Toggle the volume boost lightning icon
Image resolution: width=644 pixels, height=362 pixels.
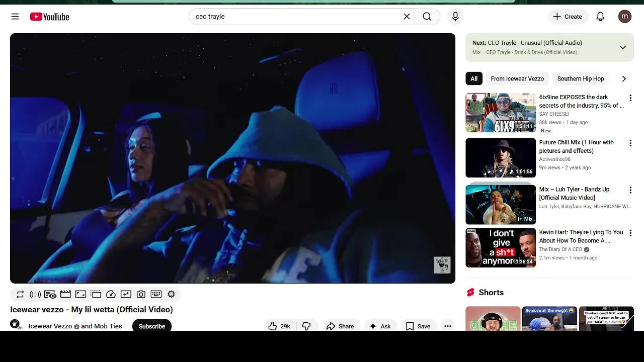(x=35, y=294)
